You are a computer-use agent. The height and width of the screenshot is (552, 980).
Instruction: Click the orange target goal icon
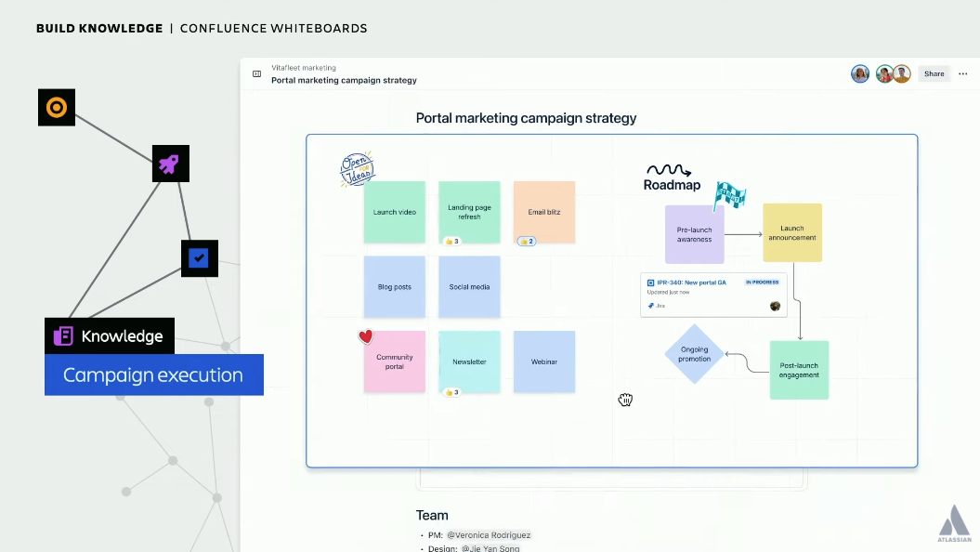click(57, 108)
